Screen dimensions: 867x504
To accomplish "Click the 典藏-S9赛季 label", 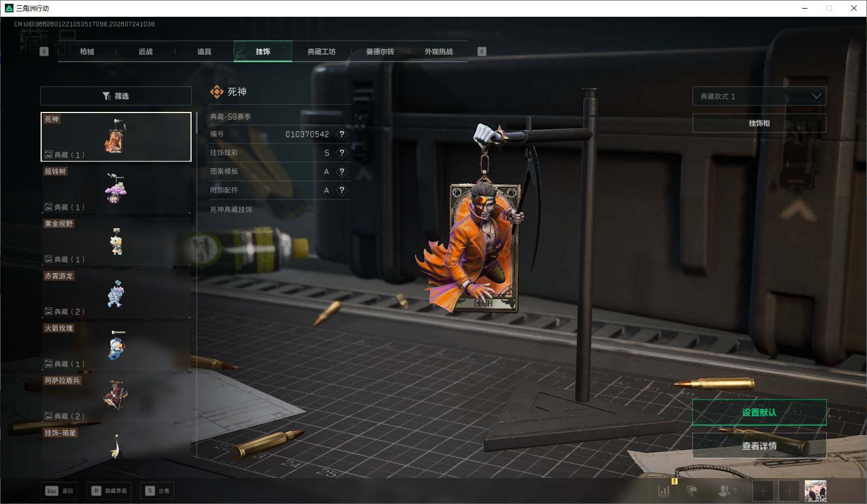I will tap(231, 116).
